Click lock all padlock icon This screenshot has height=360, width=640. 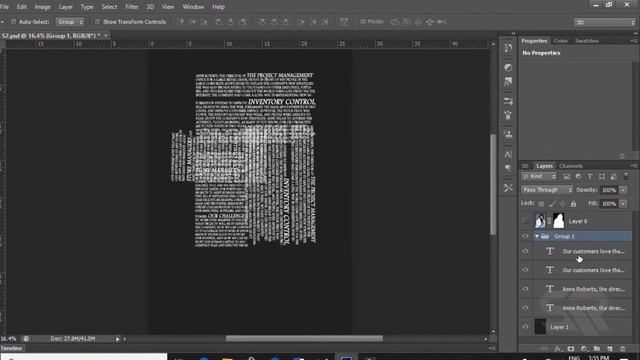click(x=573, y=204)
